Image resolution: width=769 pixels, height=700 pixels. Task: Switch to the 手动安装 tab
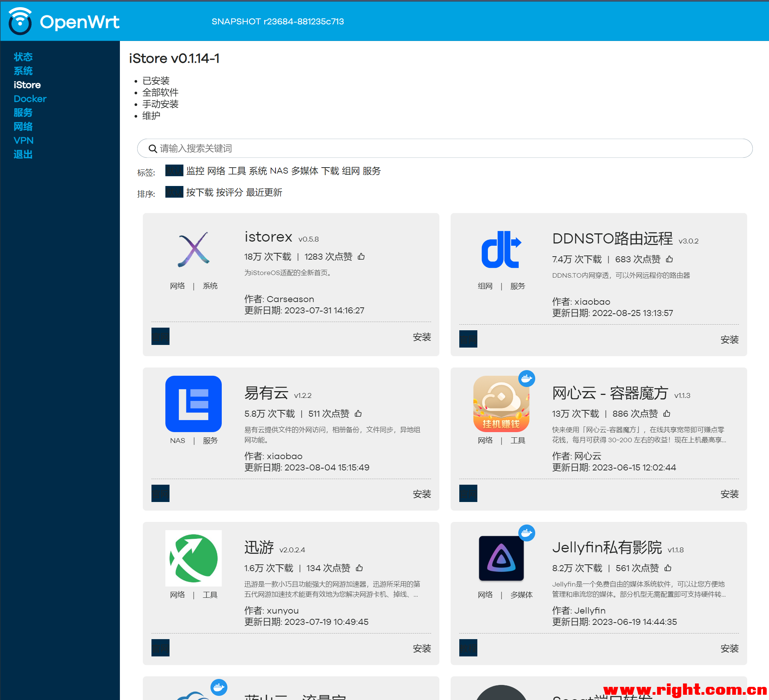pyautogui.click(x=160, y=104)
